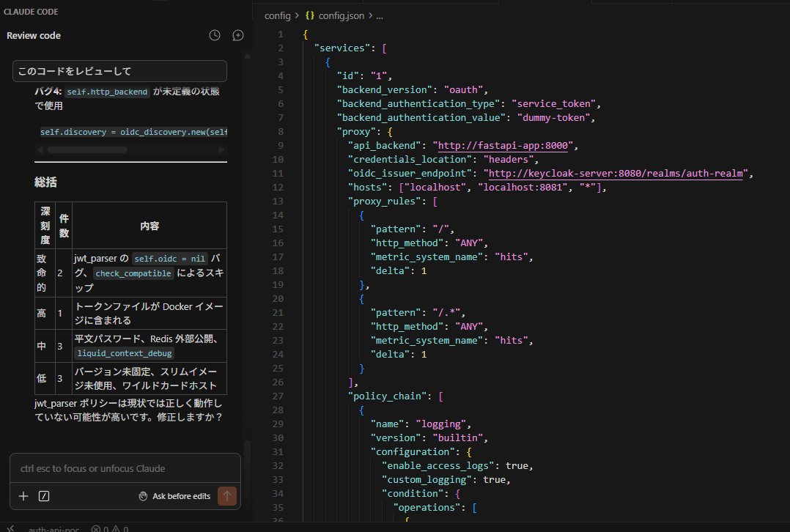Open the http://fastapi-app:8000 link

coord(503,146)
